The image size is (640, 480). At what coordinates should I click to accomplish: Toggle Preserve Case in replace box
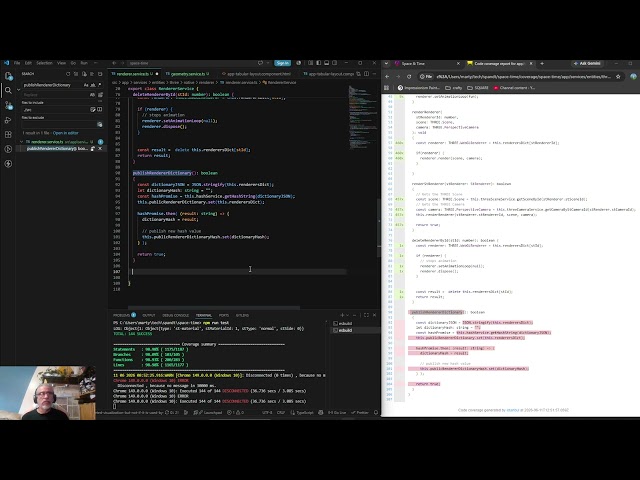[x=92, y=95]
